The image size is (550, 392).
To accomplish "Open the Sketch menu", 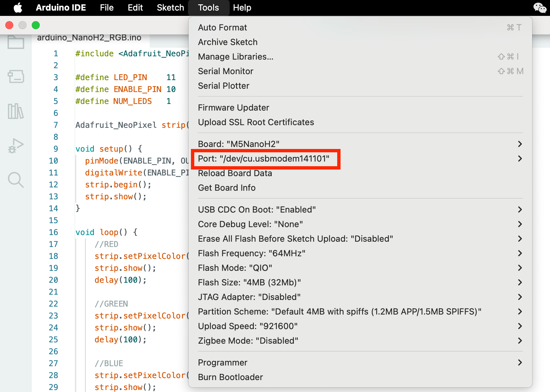I will coord(170,8).
